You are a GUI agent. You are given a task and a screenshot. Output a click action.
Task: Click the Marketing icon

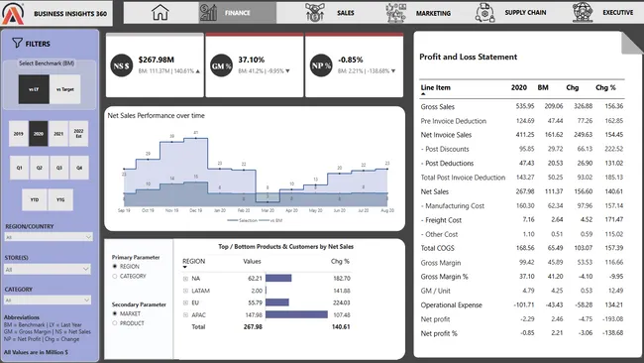pos(396,12)
